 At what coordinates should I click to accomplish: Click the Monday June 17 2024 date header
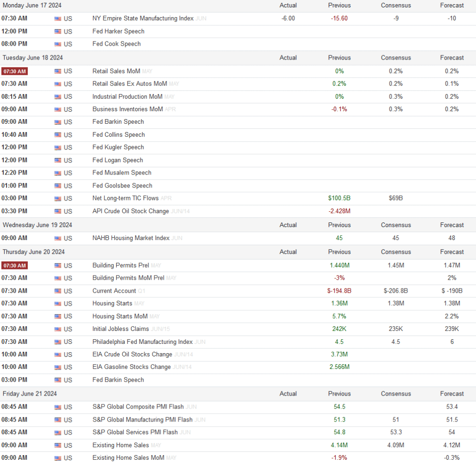(32, 6)
